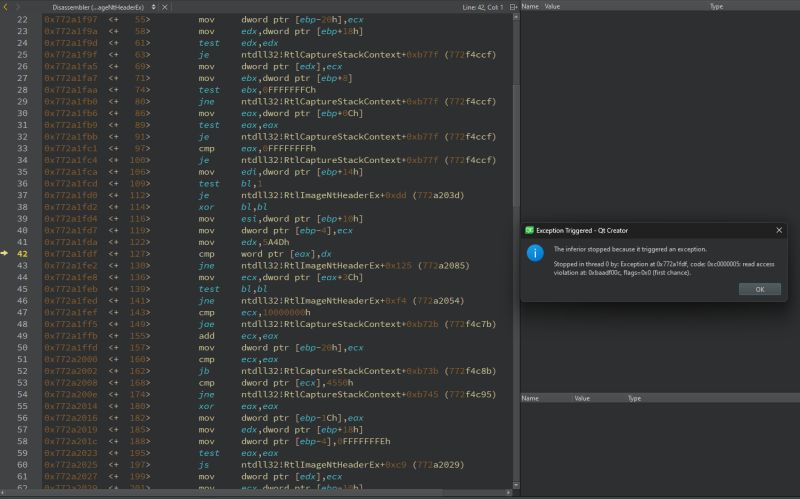Viewport: 800px width, 499px height.
Task: Click 'cmp dword ptr [ecx],4550h' line 53
Action: (x=276, y=383)
